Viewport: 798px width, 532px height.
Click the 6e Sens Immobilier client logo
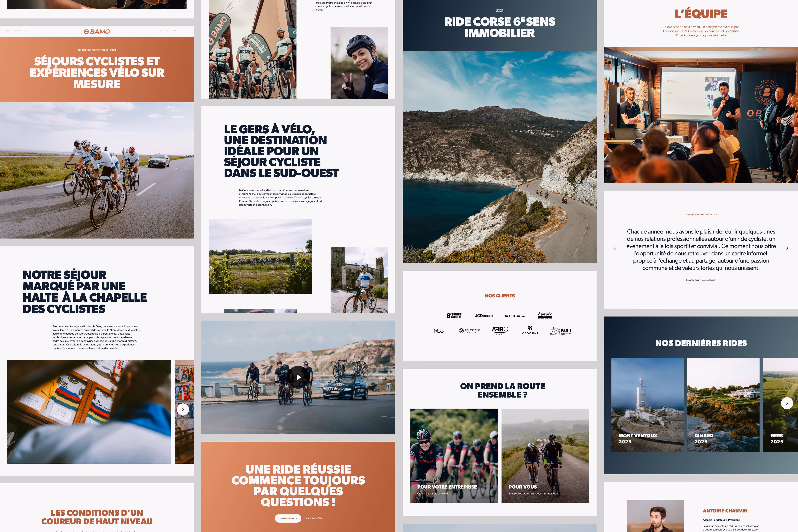pos(454,316)
